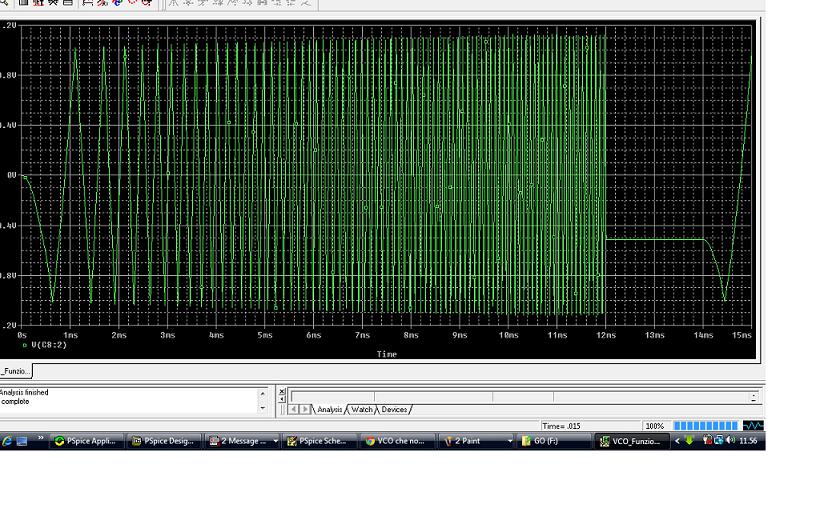Click the waveform icon in status bar
The width and height of the screenshot is (820, 512).
[752, 426]
